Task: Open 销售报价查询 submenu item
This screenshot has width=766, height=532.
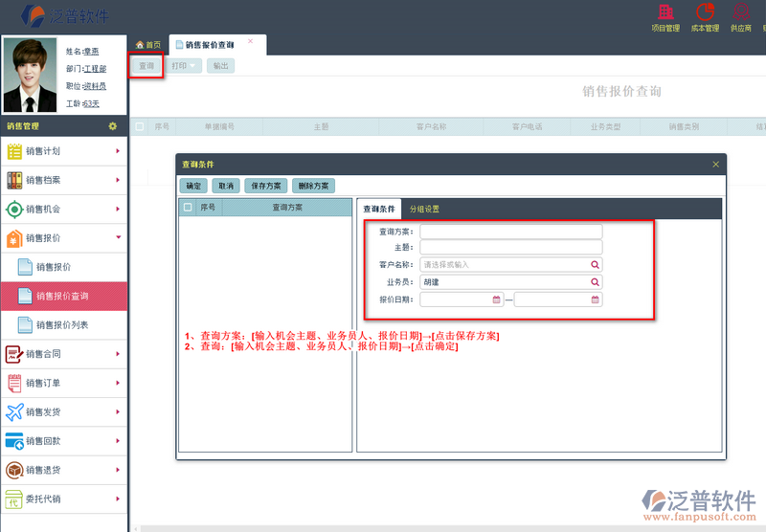Action: [x=64, y=297]
